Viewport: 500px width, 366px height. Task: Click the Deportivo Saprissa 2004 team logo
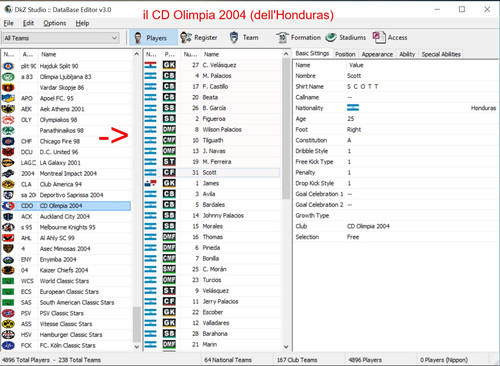[x=8, y=195]
